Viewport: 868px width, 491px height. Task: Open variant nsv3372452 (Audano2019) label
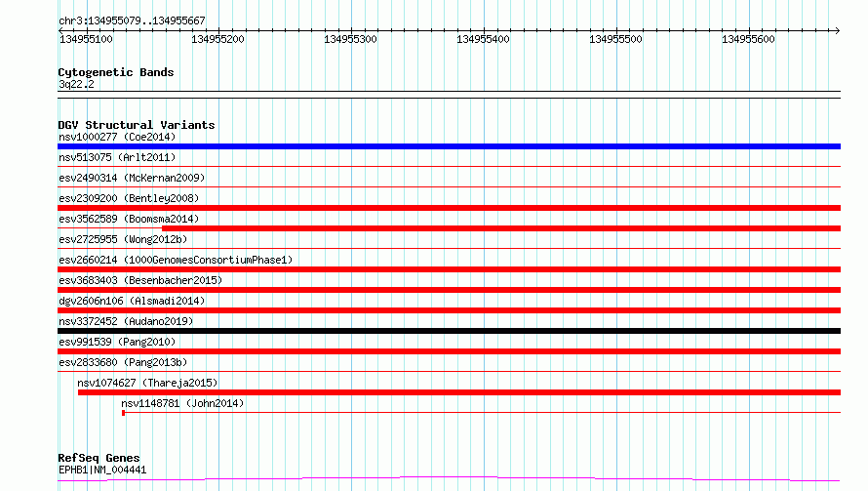[x=126, y=321]
